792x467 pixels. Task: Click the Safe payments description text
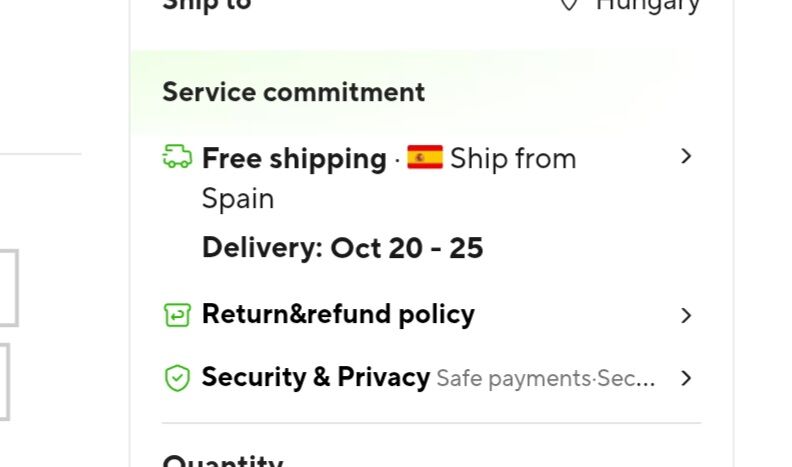(546, 379)
